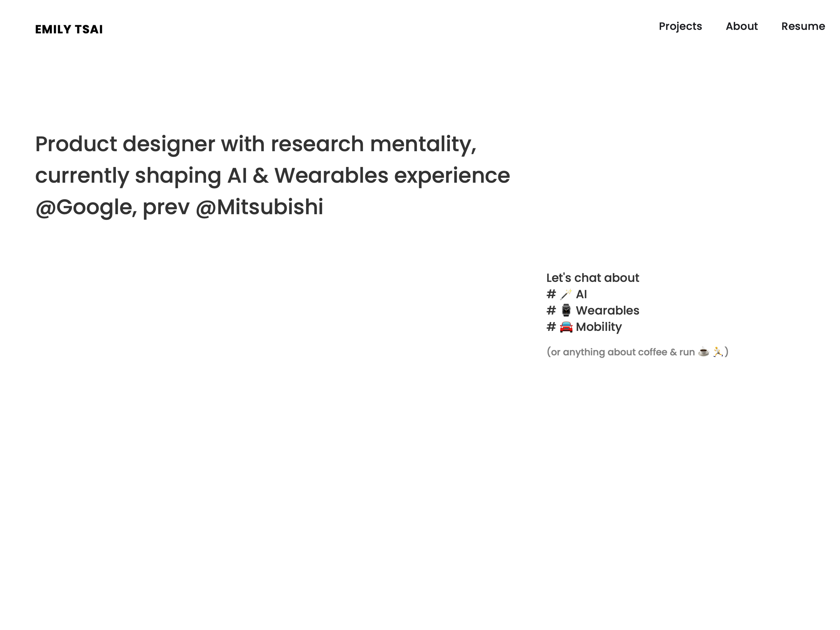840x630 pixels.
Task: Click the @Mitsubishi mention in the headline
Action: coord(259,207)
